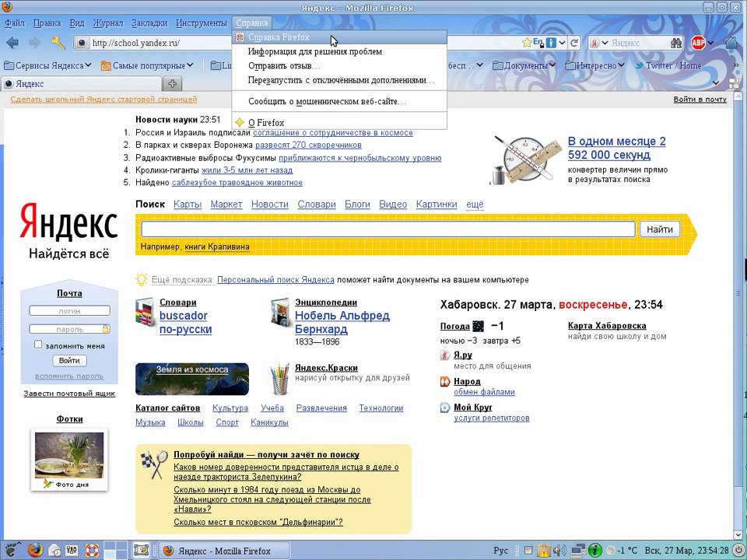Switch keyboard layout via Рус indicator
The image size is (747, 560).
[x=500, y=551]
